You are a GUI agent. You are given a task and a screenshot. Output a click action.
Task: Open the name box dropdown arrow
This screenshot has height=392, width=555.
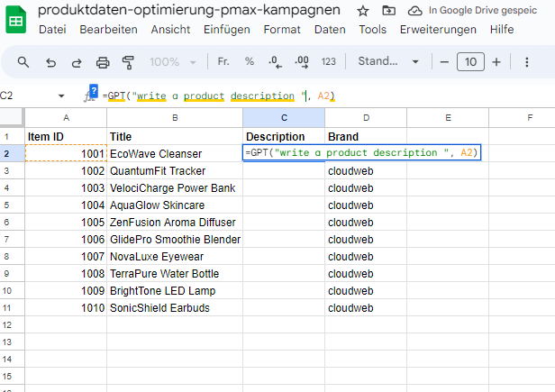tap(61, 96)
